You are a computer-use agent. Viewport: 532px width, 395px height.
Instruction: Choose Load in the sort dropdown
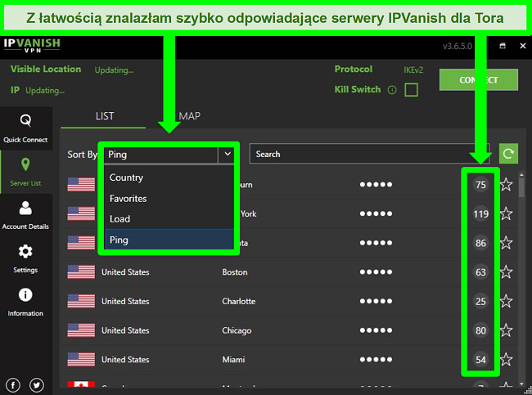click(169, 219)
